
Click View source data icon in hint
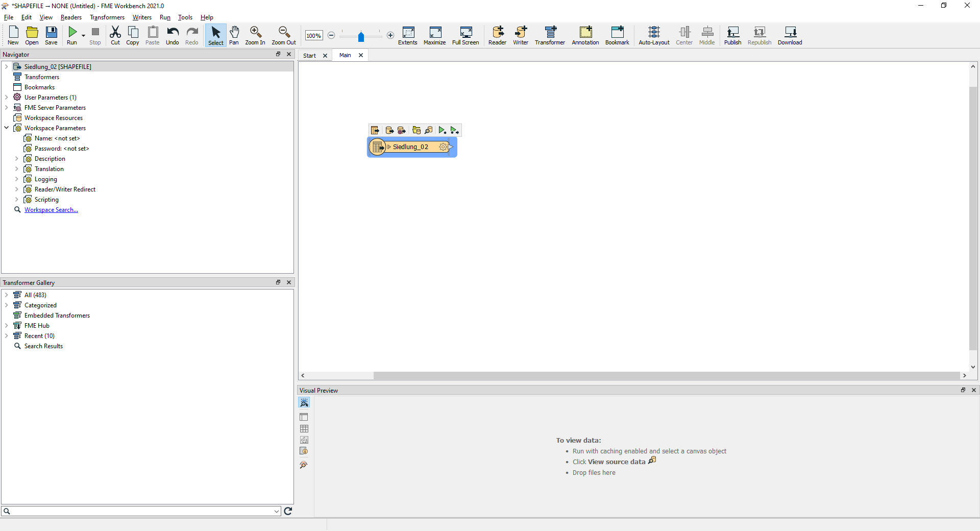[x=652, y=461]
